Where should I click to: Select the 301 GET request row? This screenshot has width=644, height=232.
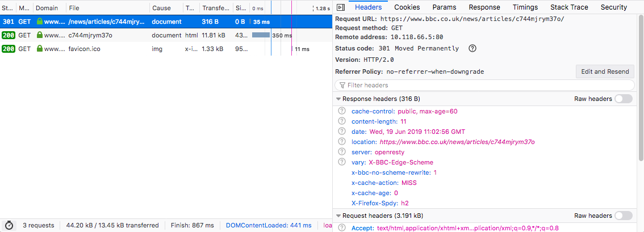[x=166, y=22]
